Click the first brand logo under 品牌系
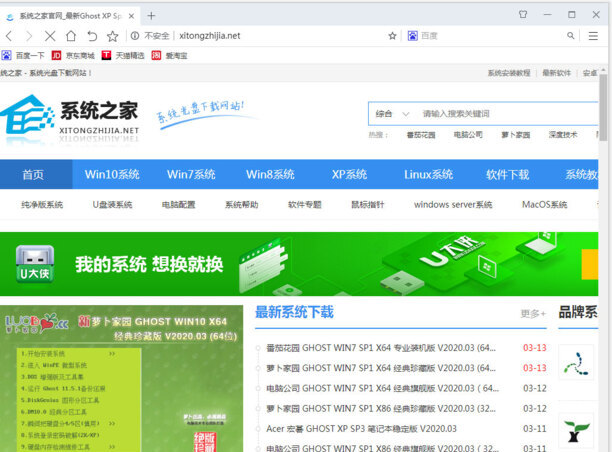The height and width of the screenshot is (452, 612). click(x=576, y=363)
